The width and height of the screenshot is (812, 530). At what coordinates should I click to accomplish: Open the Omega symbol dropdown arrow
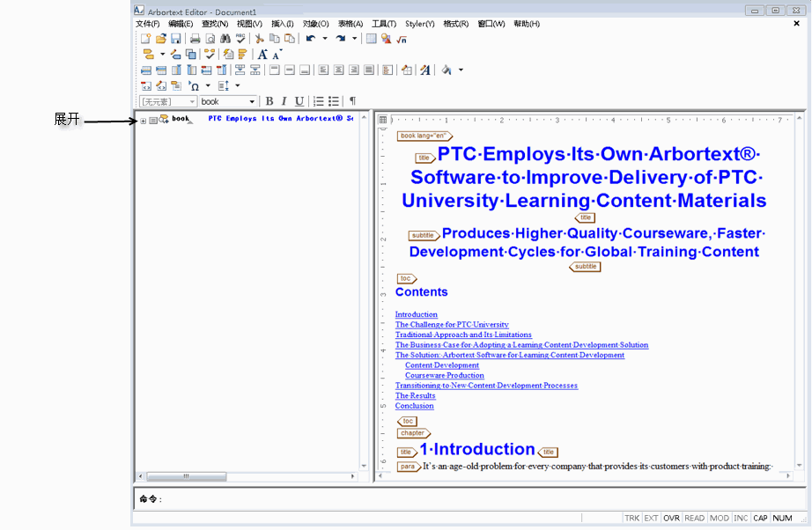pyautogui.click(x=208, y=86)
